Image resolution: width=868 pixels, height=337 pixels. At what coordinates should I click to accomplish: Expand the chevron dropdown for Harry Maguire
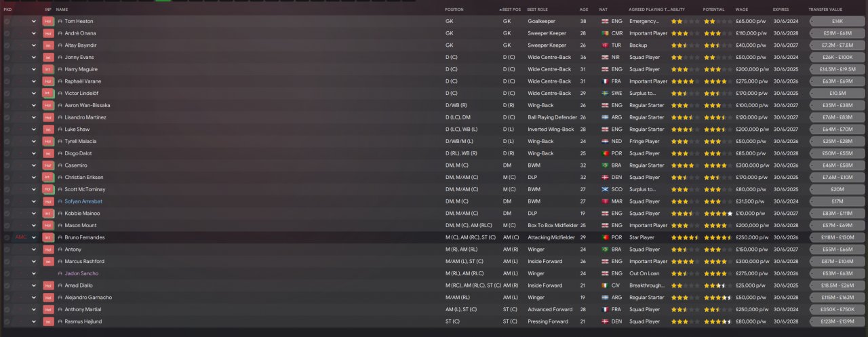(x=33, y=69)
